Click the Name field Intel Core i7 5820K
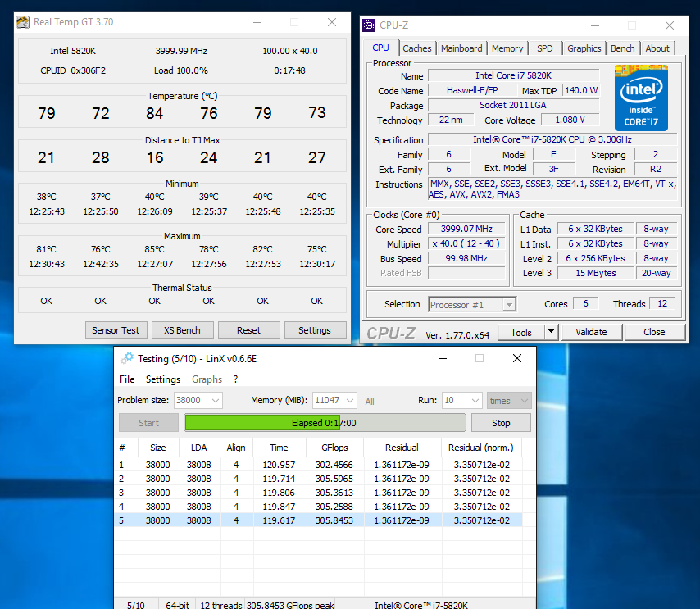This screenshot has width=700, height=609. [513, 76]
